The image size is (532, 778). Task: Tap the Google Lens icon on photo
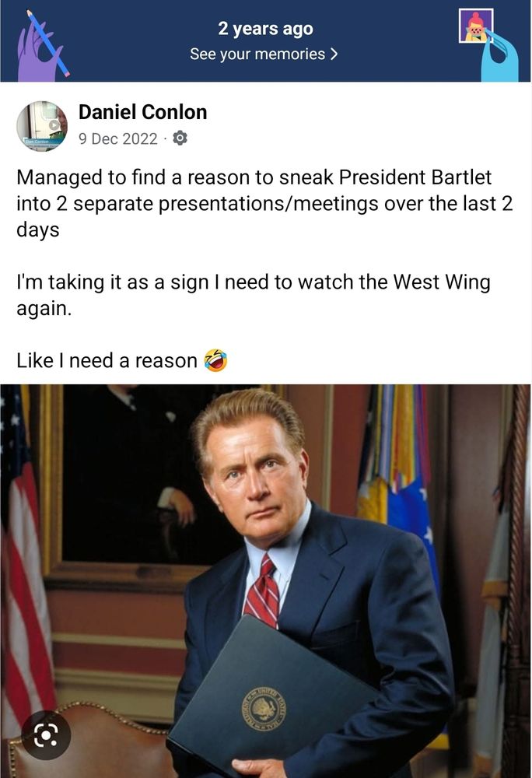[x=46, y=735]
